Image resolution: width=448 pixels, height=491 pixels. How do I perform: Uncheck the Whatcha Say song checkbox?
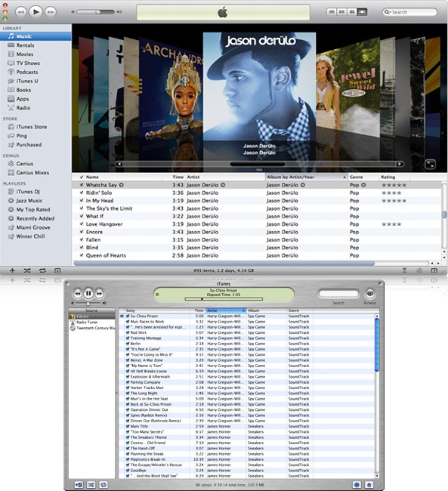[82, 185]
